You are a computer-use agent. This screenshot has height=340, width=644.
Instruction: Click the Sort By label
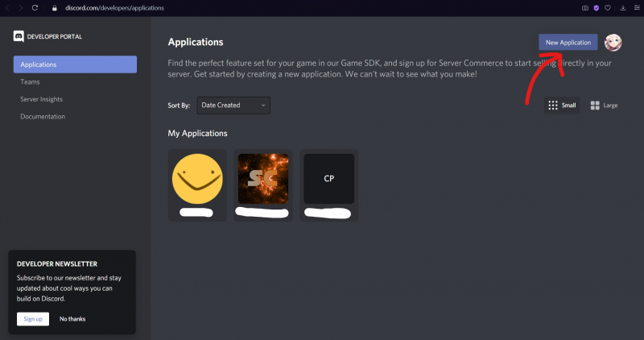179,106
